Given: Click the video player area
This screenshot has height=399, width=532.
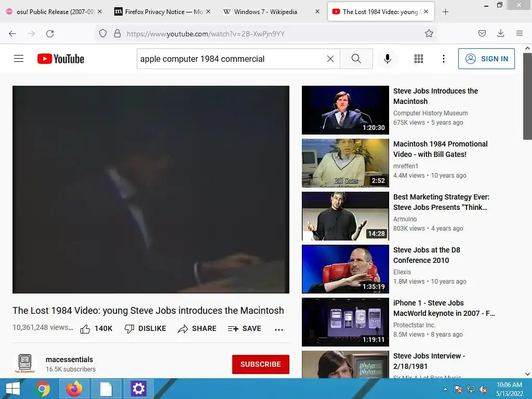Looking at the screenshot, I should coord(151,189).
